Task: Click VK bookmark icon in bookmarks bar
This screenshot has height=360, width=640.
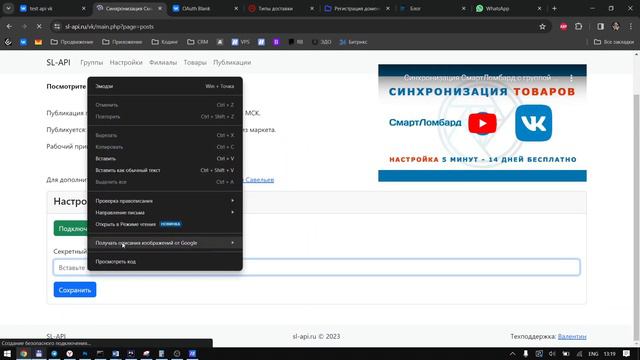Action: pyautogui.click(x=23, y=42)
